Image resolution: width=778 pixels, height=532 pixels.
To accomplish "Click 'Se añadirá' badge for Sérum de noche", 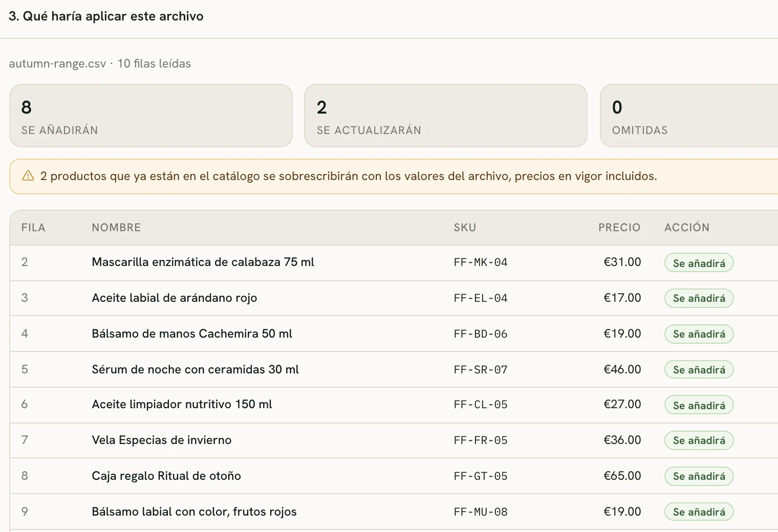I will point(699,369).
